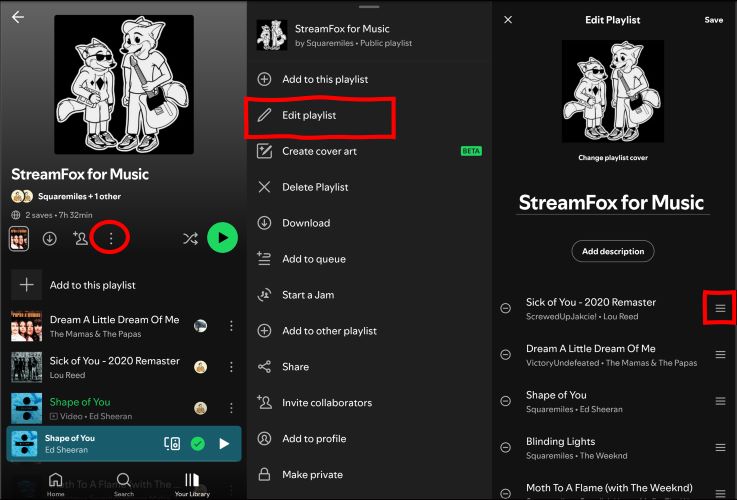Tap the menu header playlist thumbnail
The height and width of the screenshot is (500, 737).
click(x=272, y=35)
